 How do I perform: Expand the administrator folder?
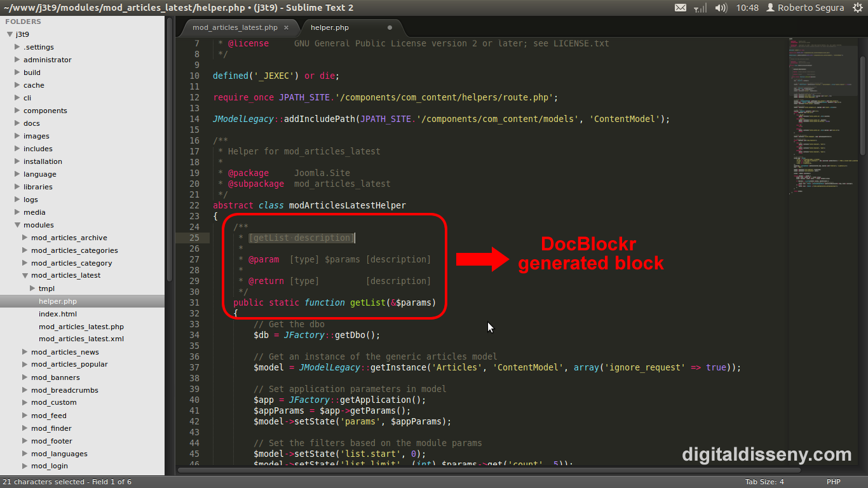coord(18,60)
